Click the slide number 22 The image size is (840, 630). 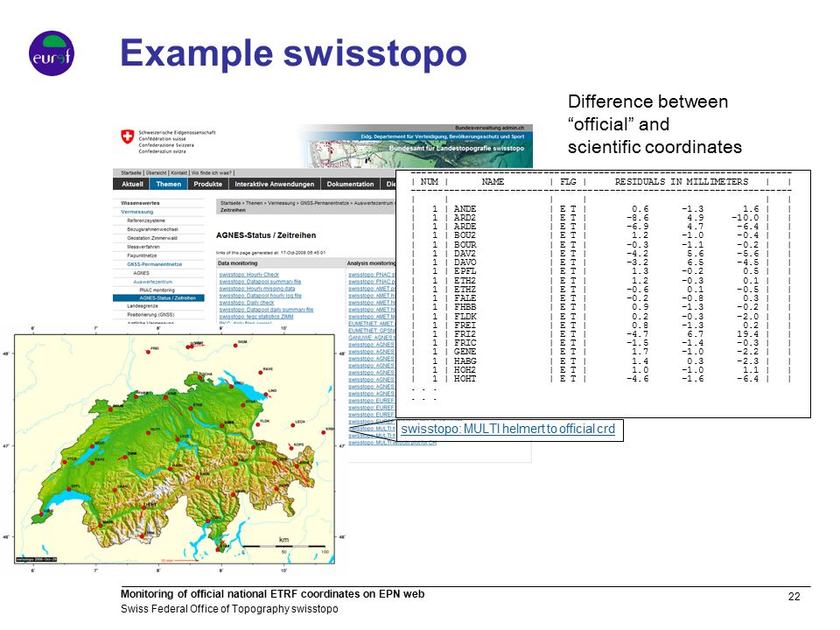[x=794, y=596]
